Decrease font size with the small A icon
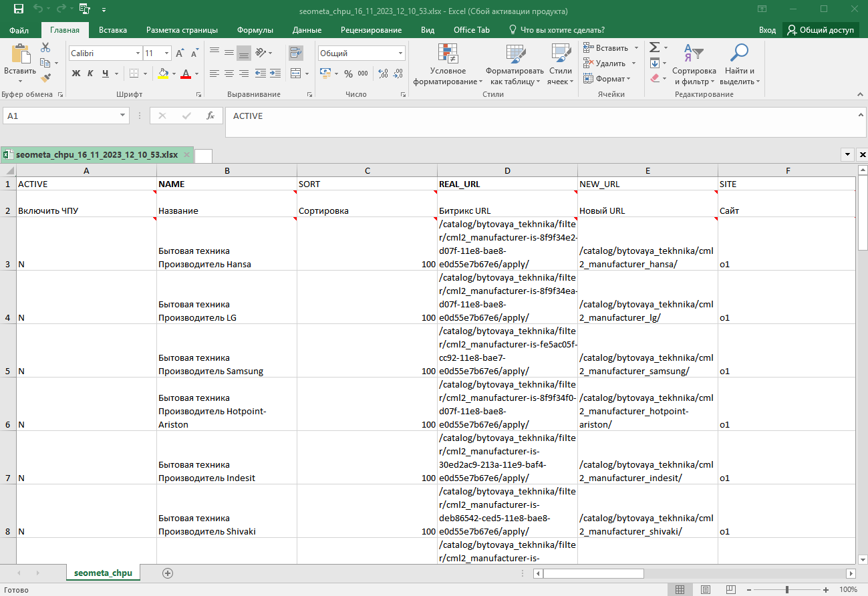Screen dimensions: 868x596 (194, 53)
